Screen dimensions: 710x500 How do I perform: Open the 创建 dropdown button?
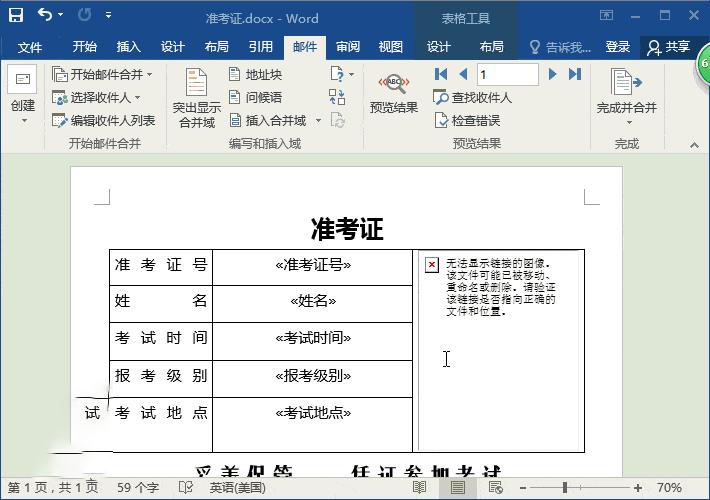click(x=23, y=96)
